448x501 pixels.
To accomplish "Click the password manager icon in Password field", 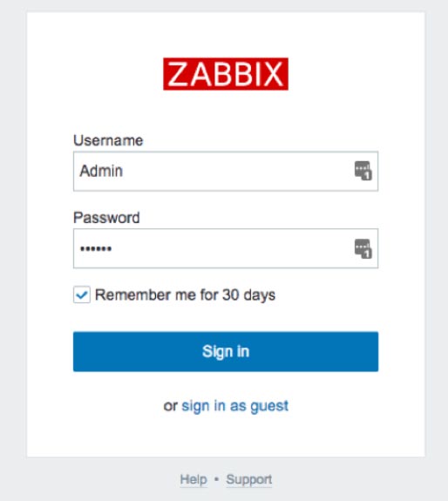I will pyautogui.click(x=363, y=248).
